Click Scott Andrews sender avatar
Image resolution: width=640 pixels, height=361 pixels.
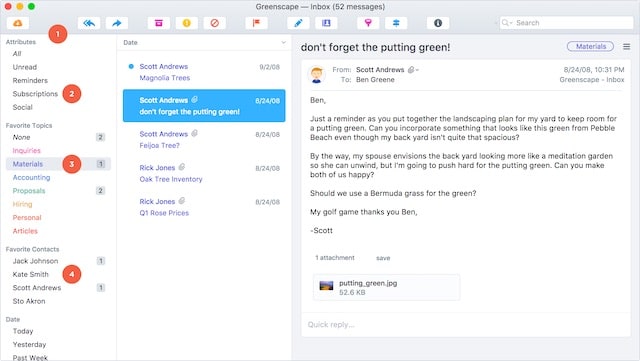pos(316,74)
